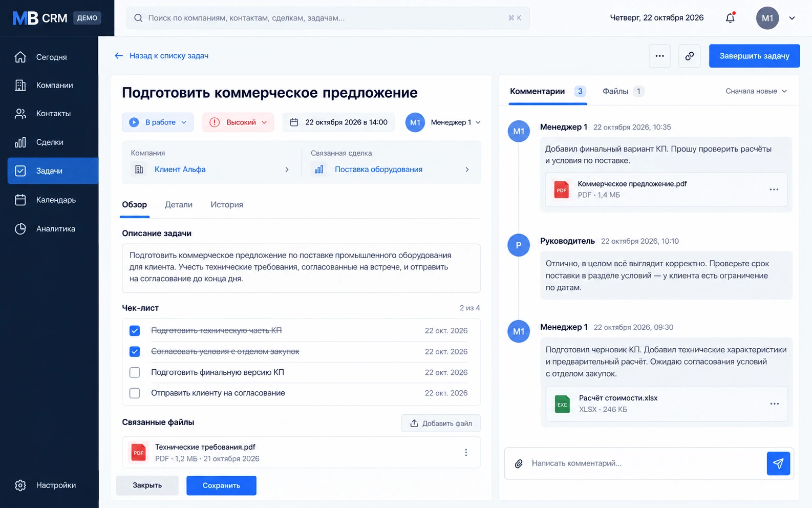This screenshot has height=508, width=812.
Task: Copy task link with chain icon
Action: click(690, 56)
